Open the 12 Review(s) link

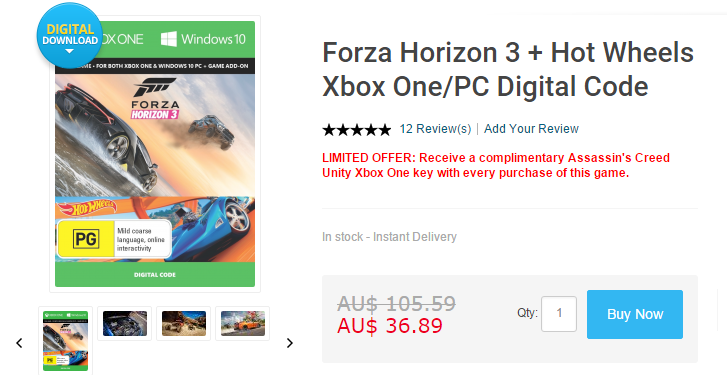tap(435, 129)
